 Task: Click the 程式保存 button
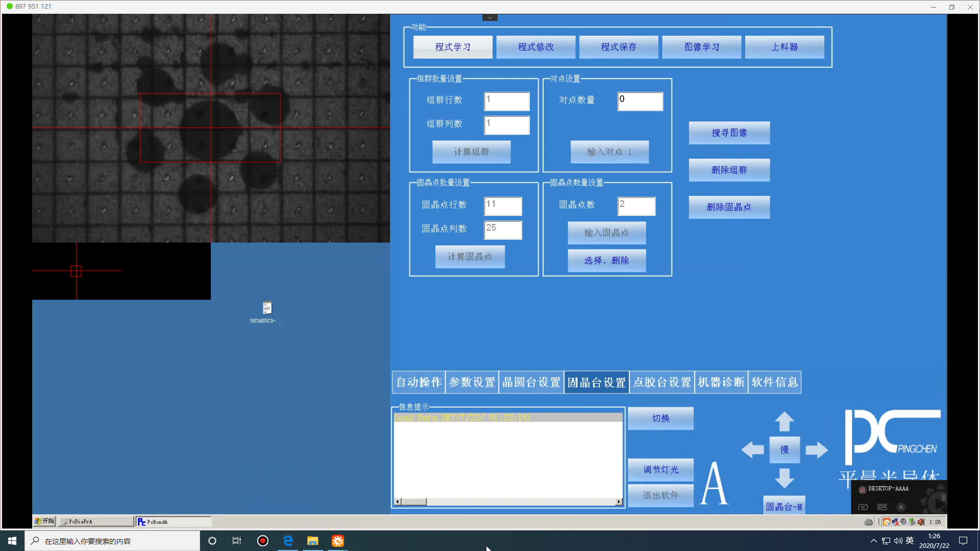tap(619, 47)
